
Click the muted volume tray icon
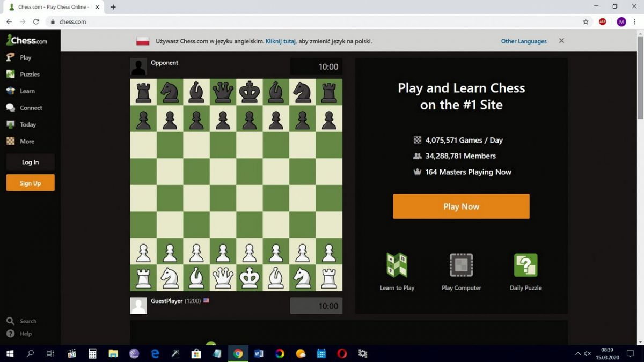[x=588, y=353]
